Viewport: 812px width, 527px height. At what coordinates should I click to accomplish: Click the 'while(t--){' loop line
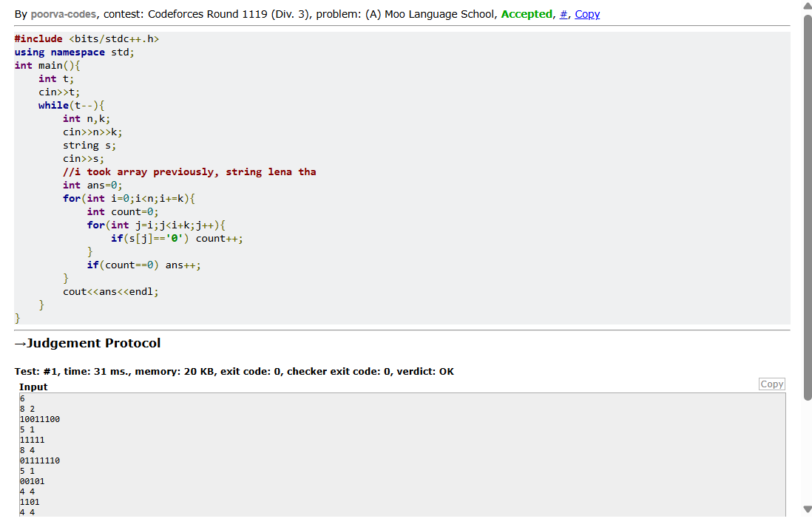click(x=72, y=106)
